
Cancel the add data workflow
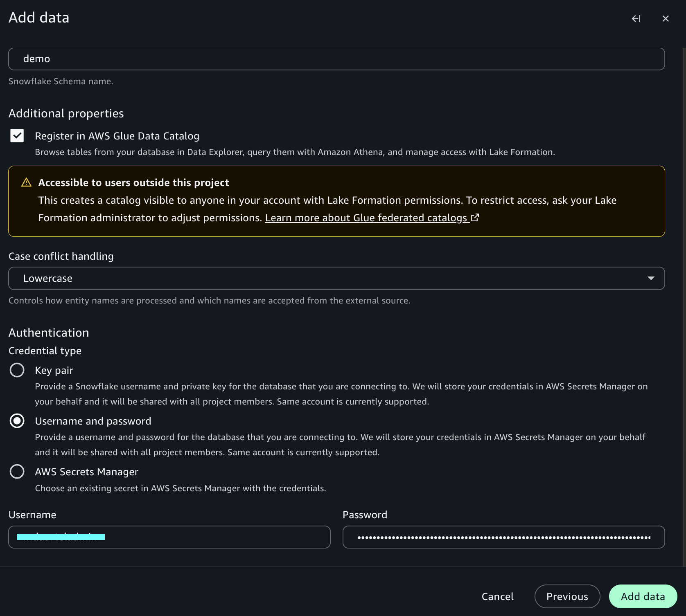click(x=497, y=596)
